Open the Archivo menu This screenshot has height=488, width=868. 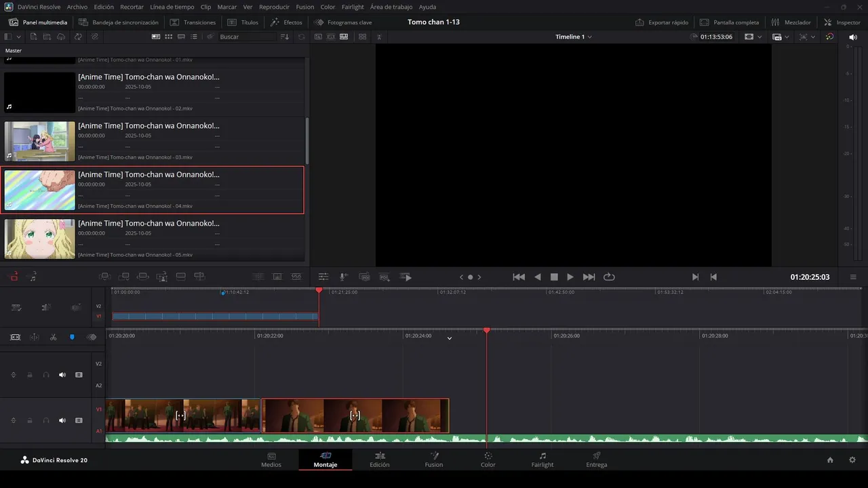pos(77,7)
